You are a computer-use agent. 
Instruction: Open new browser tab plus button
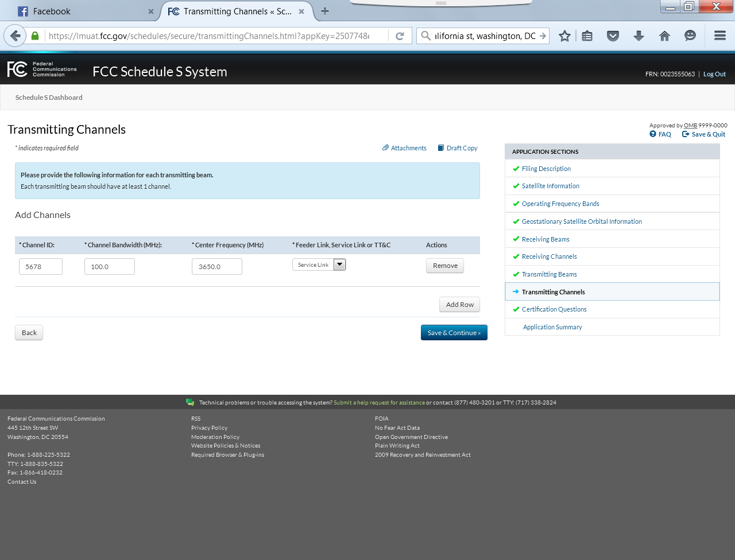tap(325, 11)
